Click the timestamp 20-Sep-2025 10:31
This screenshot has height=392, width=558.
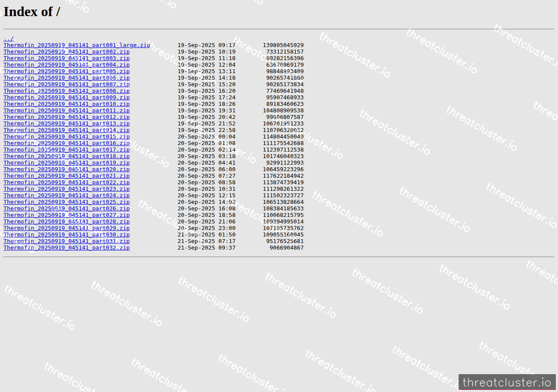point(207,189)
